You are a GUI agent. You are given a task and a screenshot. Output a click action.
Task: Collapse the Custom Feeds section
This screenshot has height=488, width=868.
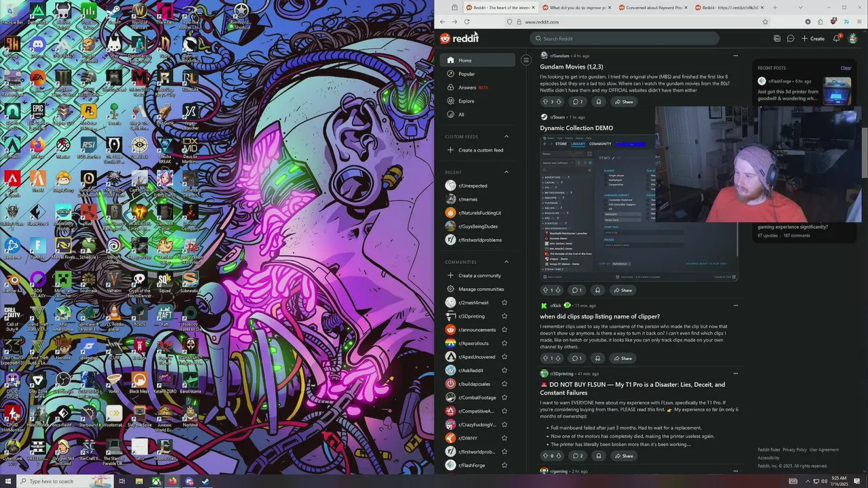point(506,136)
